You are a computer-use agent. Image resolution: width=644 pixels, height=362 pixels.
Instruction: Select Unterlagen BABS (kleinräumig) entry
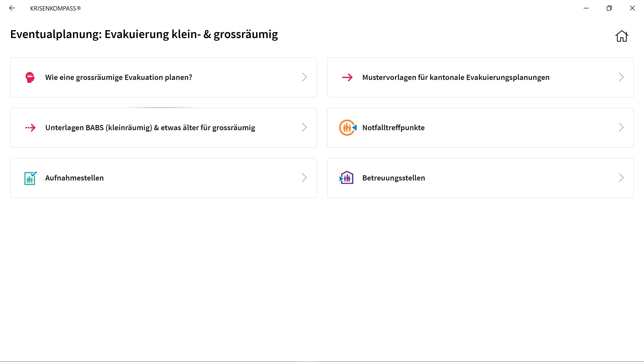150,128
